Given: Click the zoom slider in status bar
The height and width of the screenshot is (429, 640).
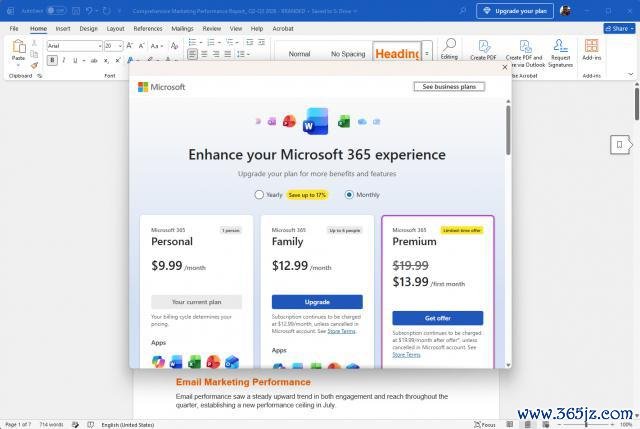Looking at the screenshot, I should coord(587,425).
